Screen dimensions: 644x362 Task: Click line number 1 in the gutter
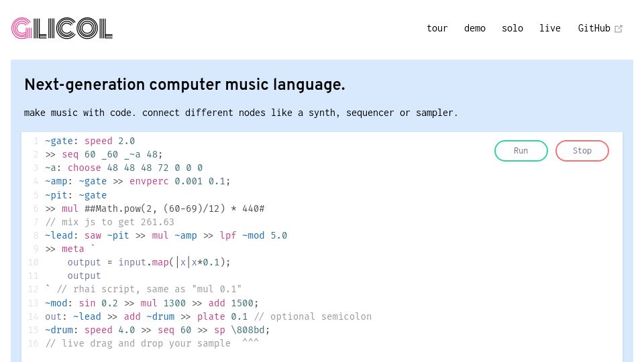click(36, 141)
